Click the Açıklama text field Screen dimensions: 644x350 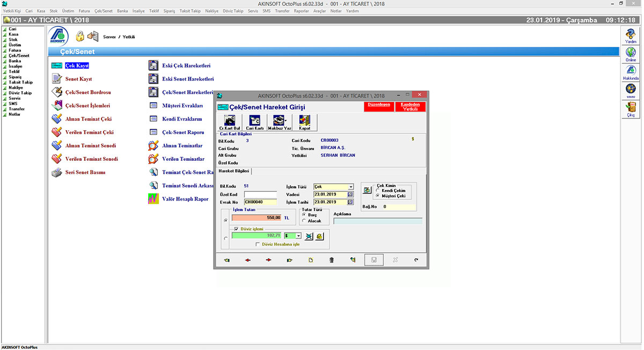[378, 220]
